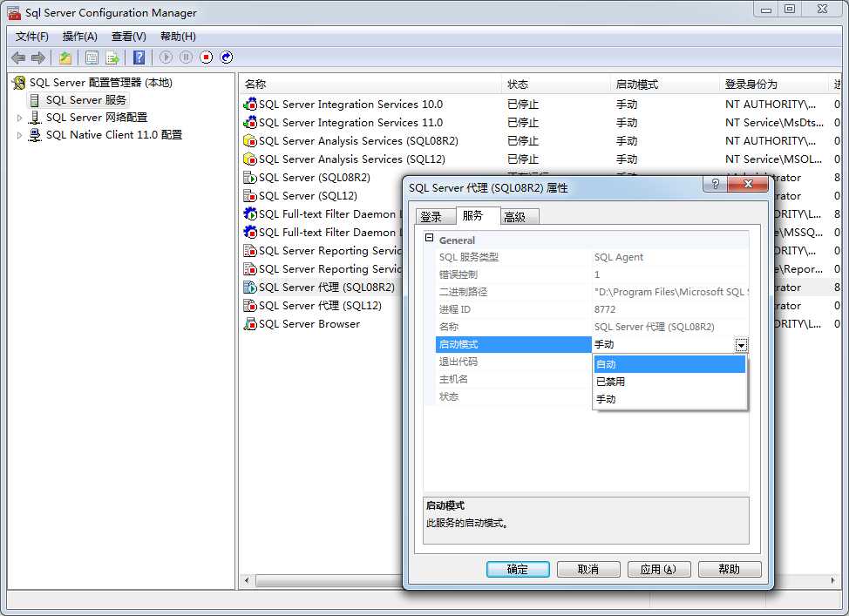Click the 启动模式 column header

(x=665, y=85)
